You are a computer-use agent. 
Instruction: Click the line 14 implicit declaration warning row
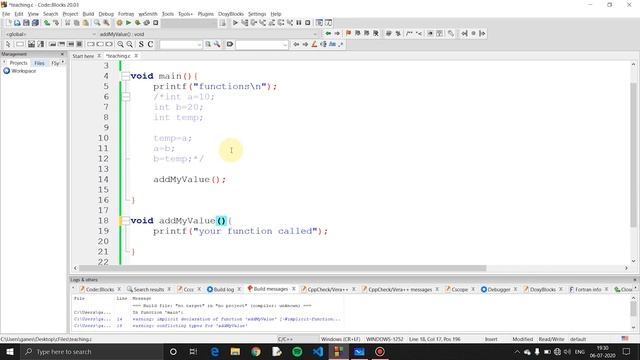coord(207,319)
